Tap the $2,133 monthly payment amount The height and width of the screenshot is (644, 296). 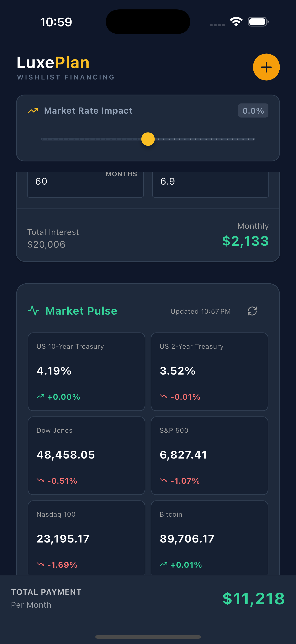(x=245, y=241)
